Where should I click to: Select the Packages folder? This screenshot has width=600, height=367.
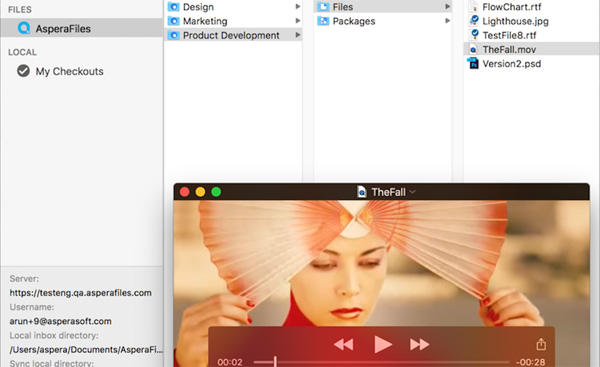383,21
